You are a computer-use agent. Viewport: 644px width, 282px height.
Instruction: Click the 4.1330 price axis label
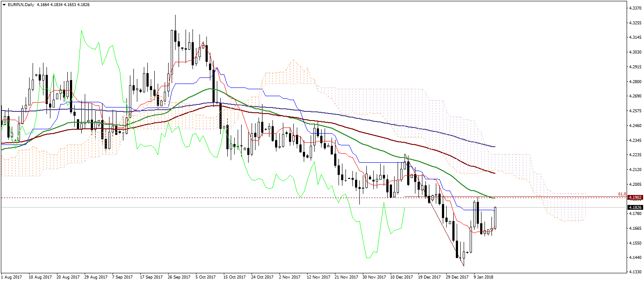click(x=635, y=272)
